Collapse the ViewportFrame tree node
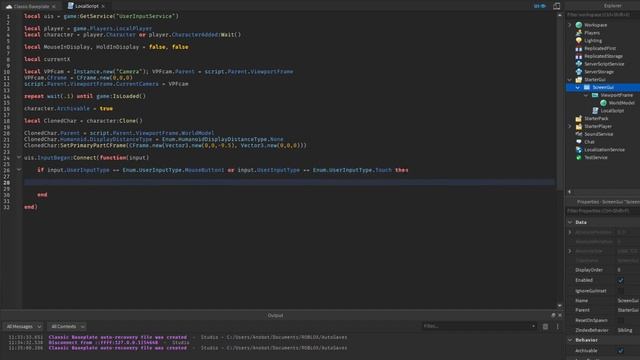 [586, 95]
